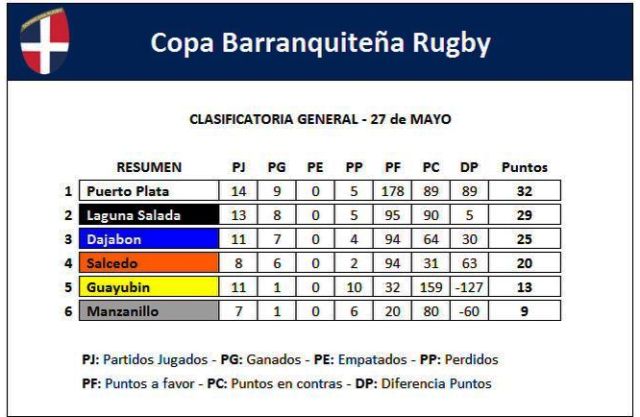Image resolution: width=640 pixels, height=417 pixels.
Task: Click the RESUMEN column header
Action: [149, 167]
